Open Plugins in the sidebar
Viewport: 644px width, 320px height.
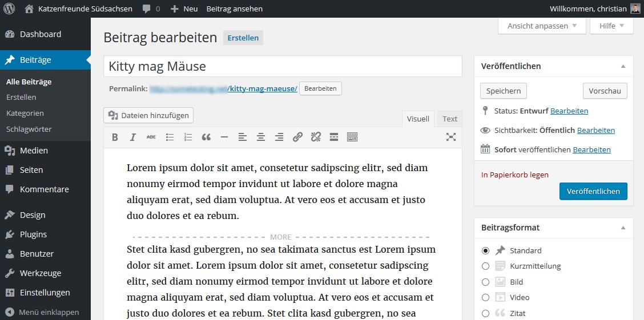point(45,234)
